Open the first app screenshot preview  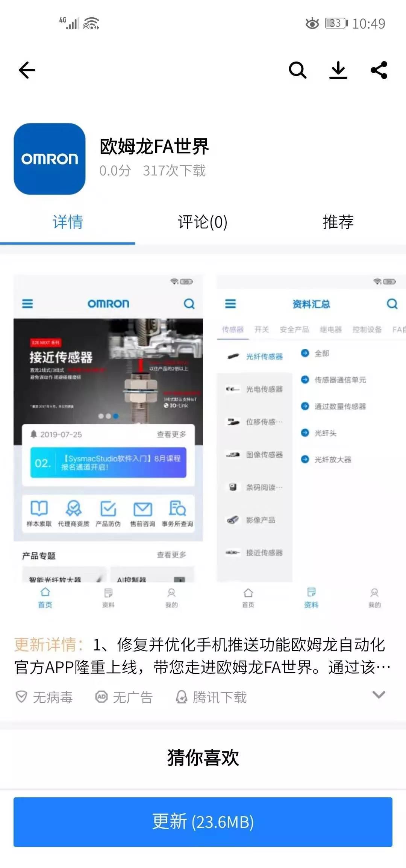[108, 443]
